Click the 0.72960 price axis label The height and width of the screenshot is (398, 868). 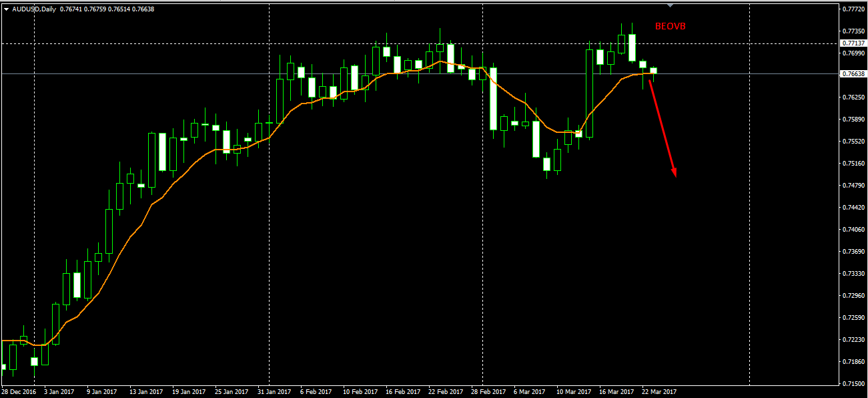[854, 296]
